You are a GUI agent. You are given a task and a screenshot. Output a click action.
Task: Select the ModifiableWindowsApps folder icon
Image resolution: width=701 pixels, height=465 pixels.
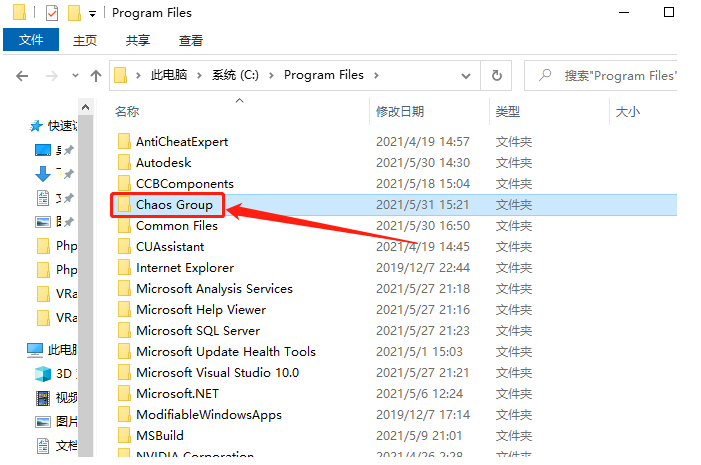124,414
